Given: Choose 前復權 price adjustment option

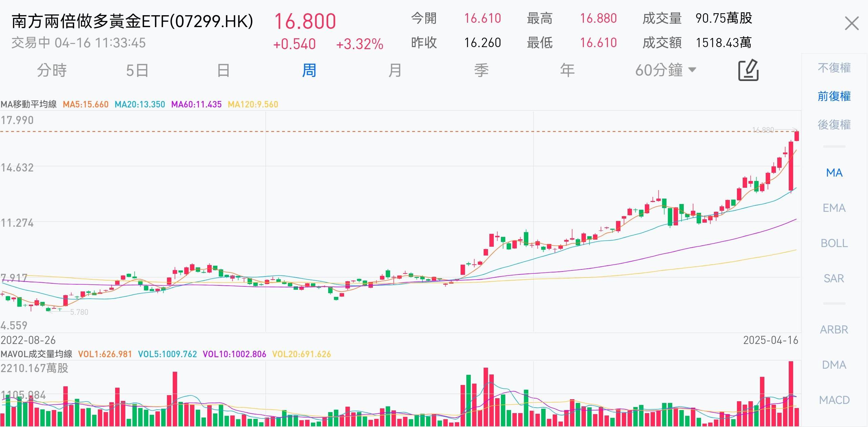Looking at the screenshot, I should pyautogui.click(x=834, y=96).
